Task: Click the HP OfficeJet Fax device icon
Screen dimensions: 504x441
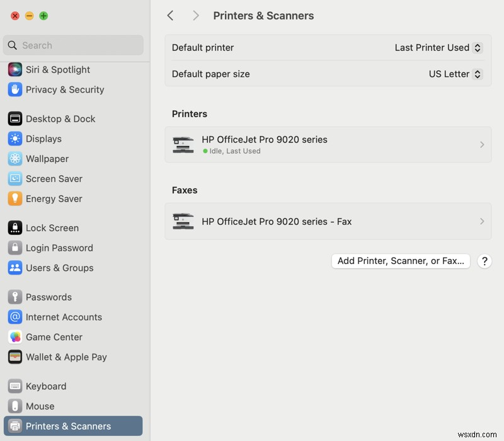Action: pos(183,221)
